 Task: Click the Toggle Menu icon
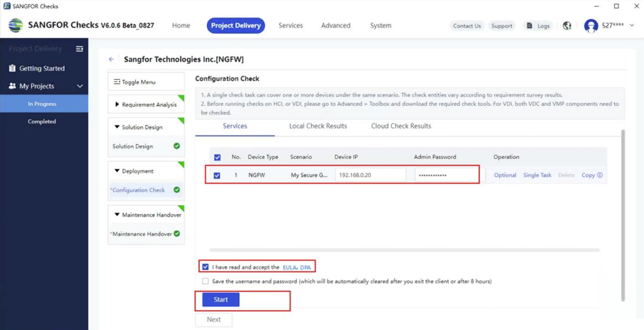tap(117, 82)
